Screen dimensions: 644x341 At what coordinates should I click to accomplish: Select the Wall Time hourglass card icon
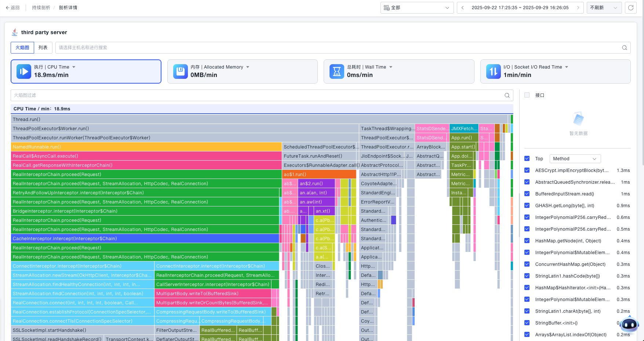coord(336,71)
